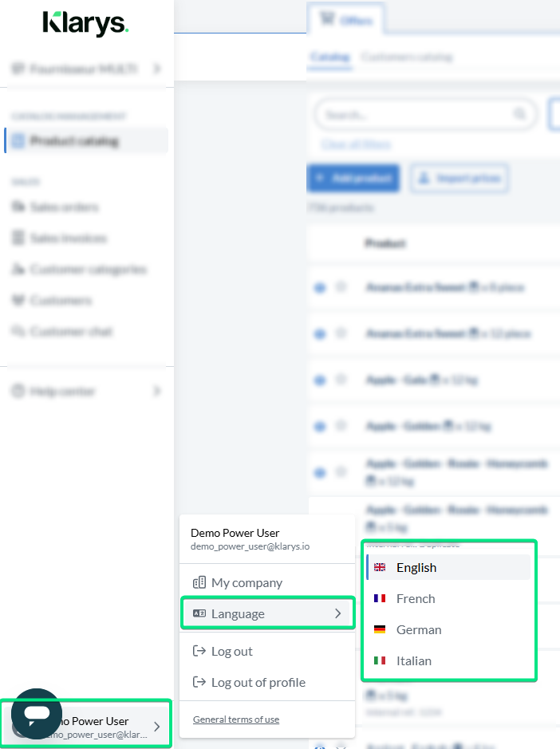The width and height of the screenshot is (560, 749).
Task: Open the General terms of use link
Action: pyautogui.click(x=236, y=719)
